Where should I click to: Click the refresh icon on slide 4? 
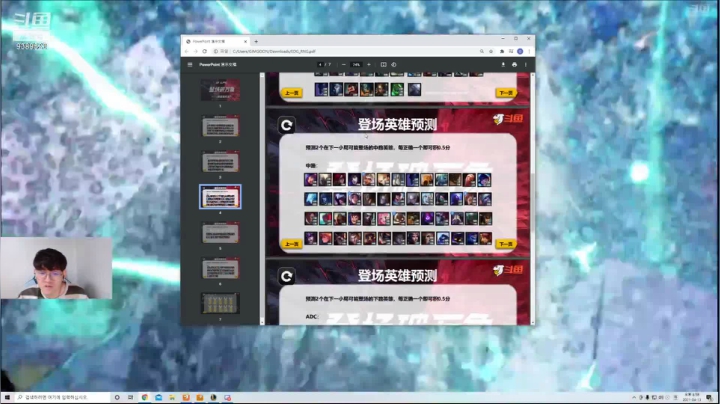point(287,125)
